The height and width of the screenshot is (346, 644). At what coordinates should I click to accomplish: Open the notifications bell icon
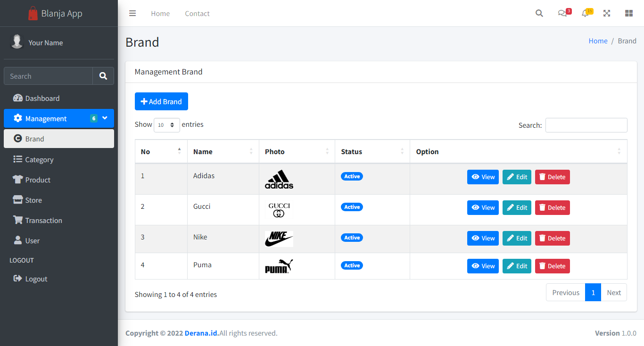pos(585,13)
